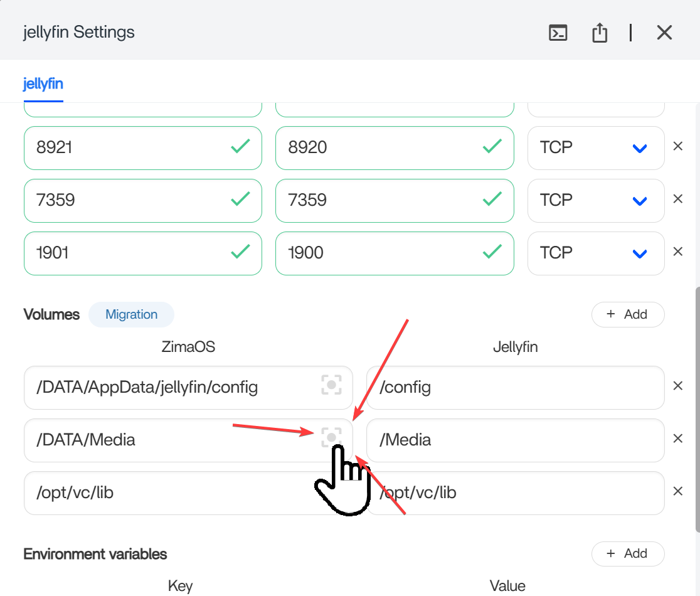Close the jellyfin Settings dialog
Screen dimensions: 700x596
pyautogui.click(x=664, y=33)
